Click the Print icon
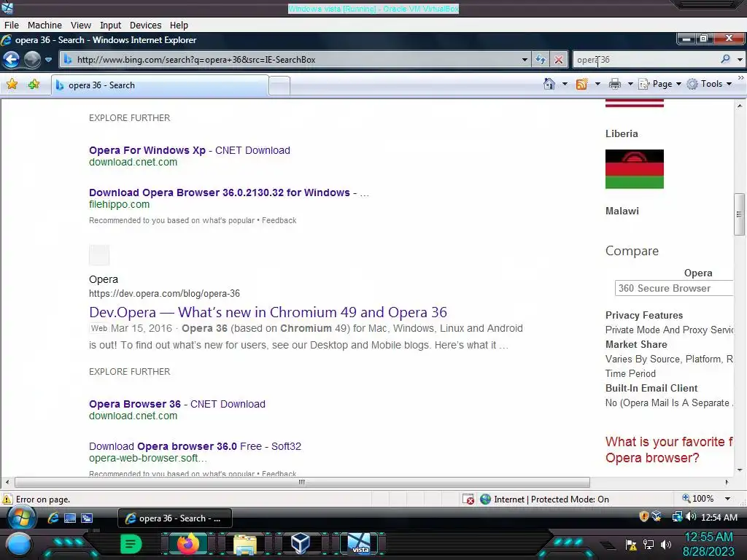The width and height of the screenshot is (747, 560). pyautogui.click(x=615, y=85)
